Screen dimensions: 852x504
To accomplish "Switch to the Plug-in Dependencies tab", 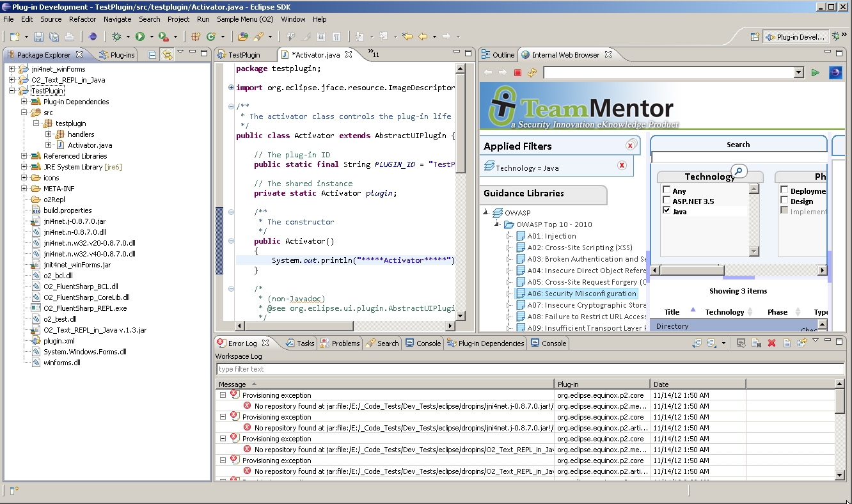I will point(486,343).
